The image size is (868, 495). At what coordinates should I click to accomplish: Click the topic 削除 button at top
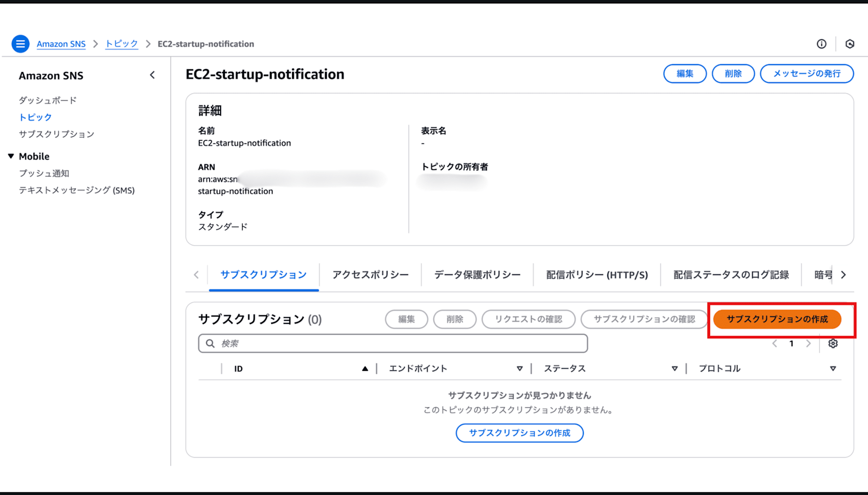(733, 74)
